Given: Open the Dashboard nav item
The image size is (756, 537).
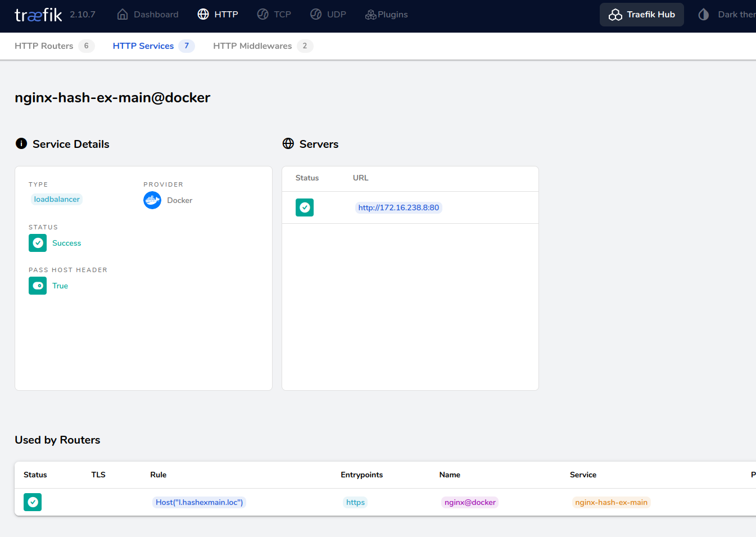Looking at the screenshot, I should click(x=147, y=15).
